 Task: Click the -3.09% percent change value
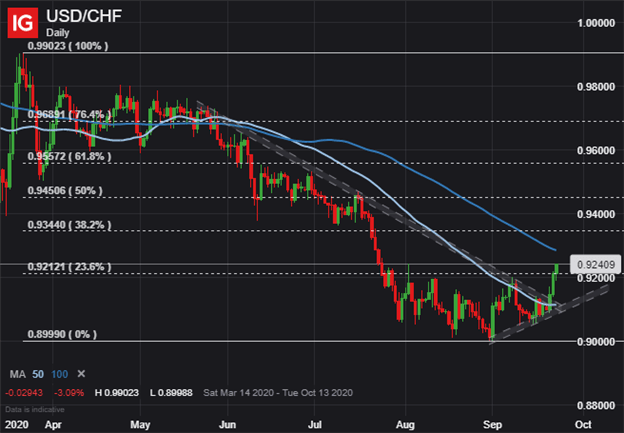[69, 393]
